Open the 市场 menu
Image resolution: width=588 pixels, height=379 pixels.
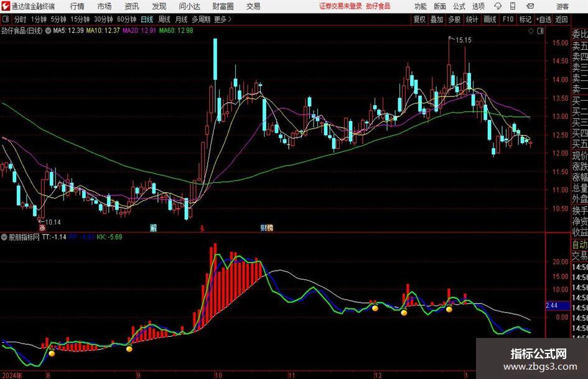(x=105, y=6)
